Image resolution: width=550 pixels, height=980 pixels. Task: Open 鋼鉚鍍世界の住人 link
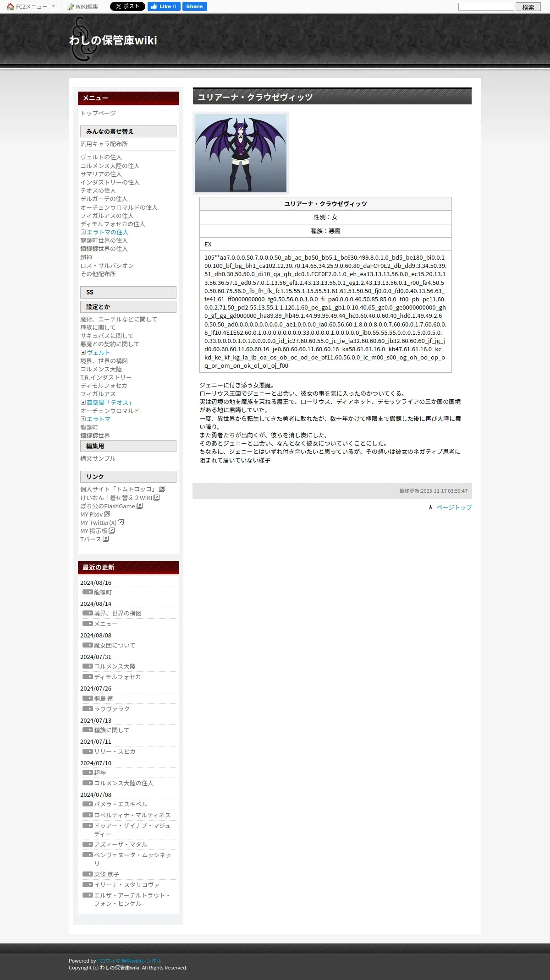coord(104,249)
